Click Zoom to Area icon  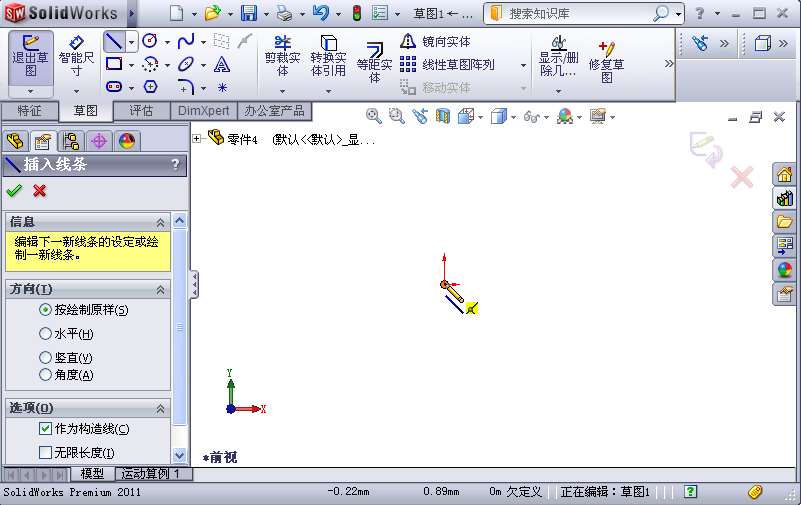pos(396,116)
